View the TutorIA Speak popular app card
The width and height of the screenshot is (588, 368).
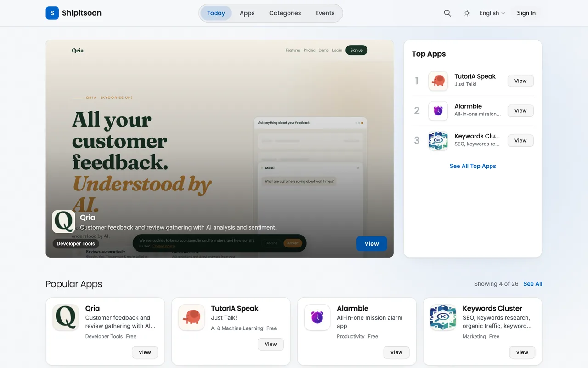click(271, 344)
